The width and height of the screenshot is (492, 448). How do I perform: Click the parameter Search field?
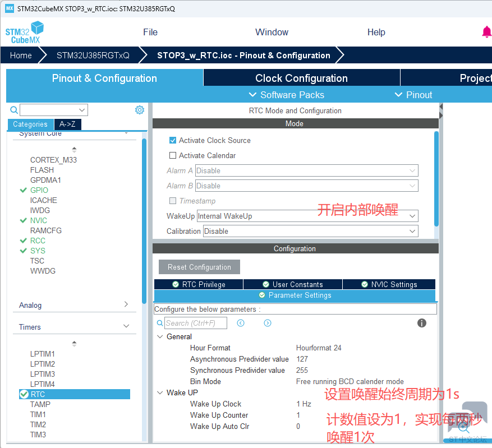[196, 323]
